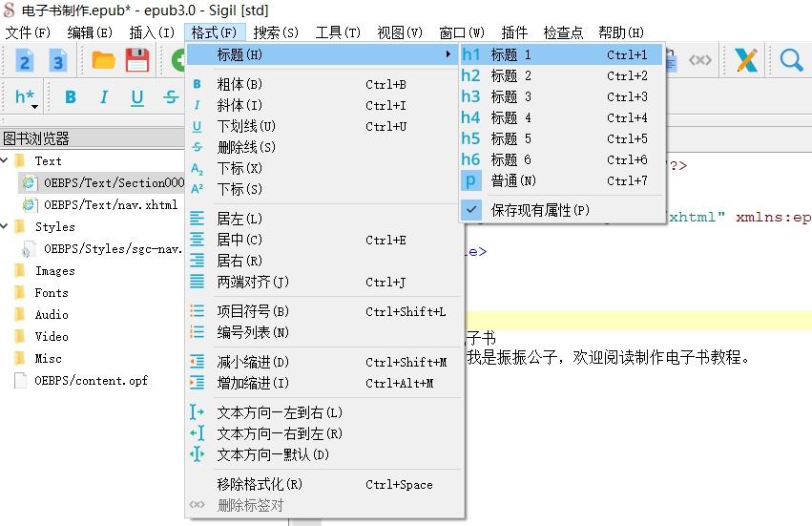This screenshot has width=812, height=526.
Task: Click the blue X toolbar icon
Action: [x=746, y=60]
